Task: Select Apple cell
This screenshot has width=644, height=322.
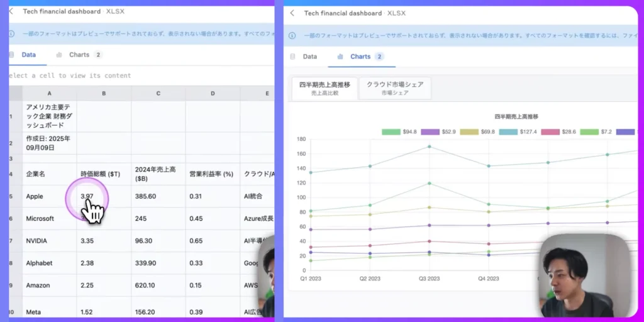Action: 49,196
